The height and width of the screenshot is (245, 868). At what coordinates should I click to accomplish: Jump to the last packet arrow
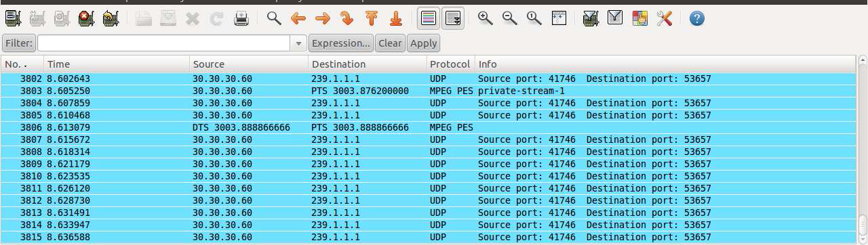tap(396, 18)
